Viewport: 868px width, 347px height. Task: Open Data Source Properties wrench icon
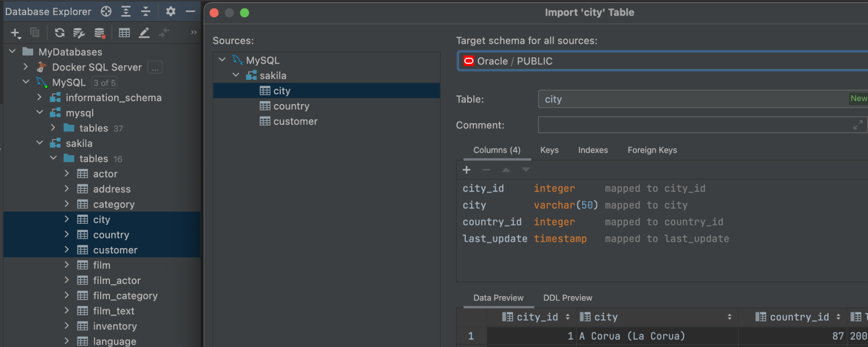[x=79, y=33]
